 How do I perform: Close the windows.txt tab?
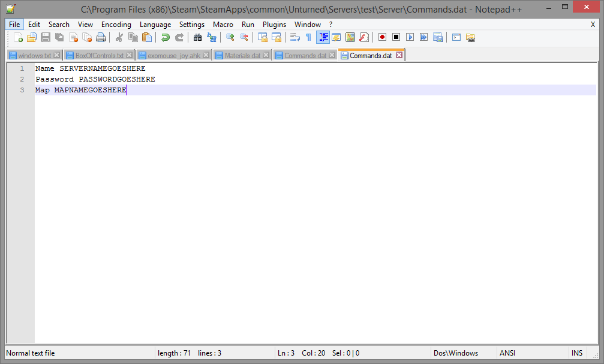click(56, 55)
